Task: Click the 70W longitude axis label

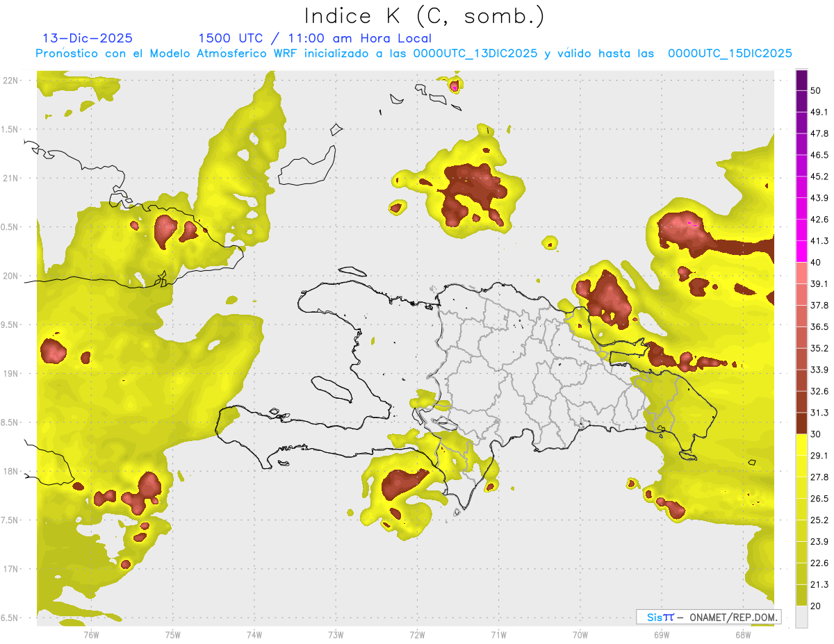Action: click(580, 634)
